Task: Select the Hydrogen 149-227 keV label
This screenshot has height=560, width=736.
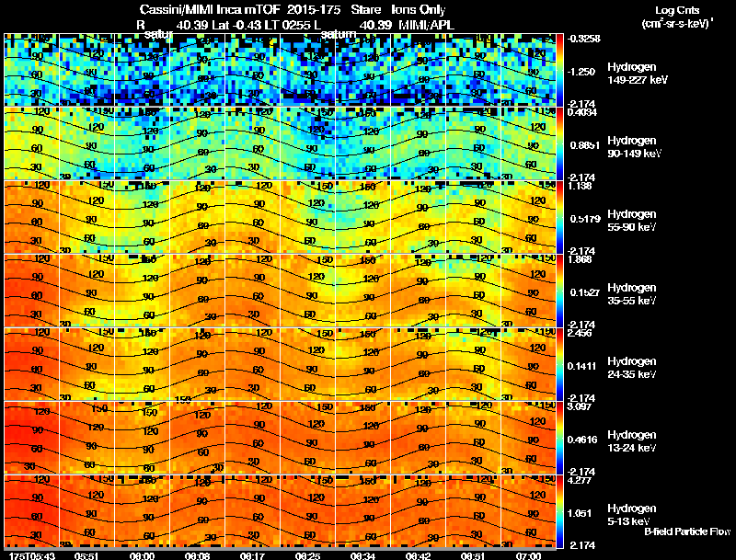Action: click(x=637, y=74)
